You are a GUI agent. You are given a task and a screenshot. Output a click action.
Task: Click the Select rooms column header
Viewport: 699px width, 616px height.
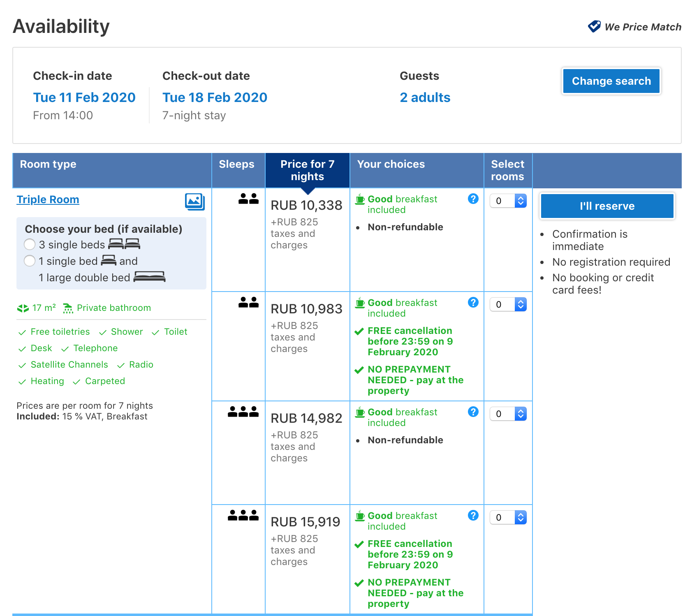pyautogui.click(x=507, y=170)
